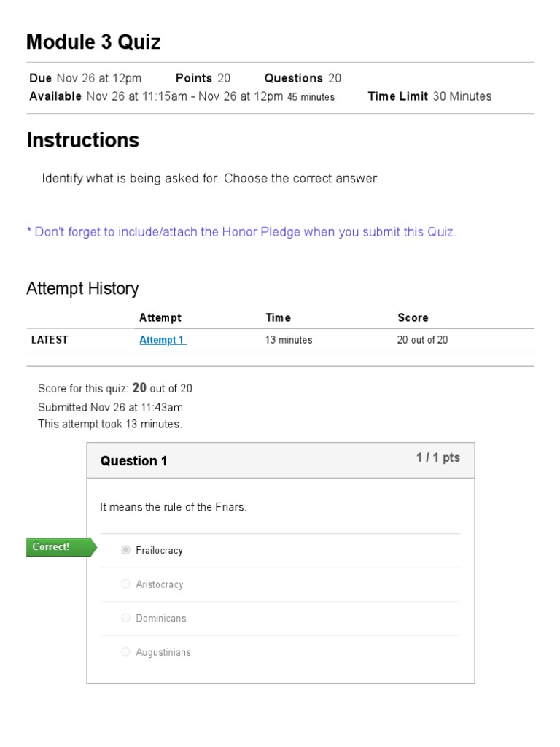Image resolution: width=560 pixels, height=747 pixels.
Task: Click the Instructions heading
Action: [x=83, y=140]
